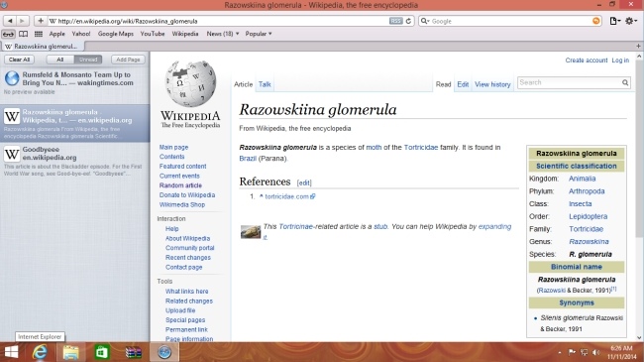Expand the Popular bookmarks dropdown
Viewport: 644px width, 362px height.
coord(259,34)
